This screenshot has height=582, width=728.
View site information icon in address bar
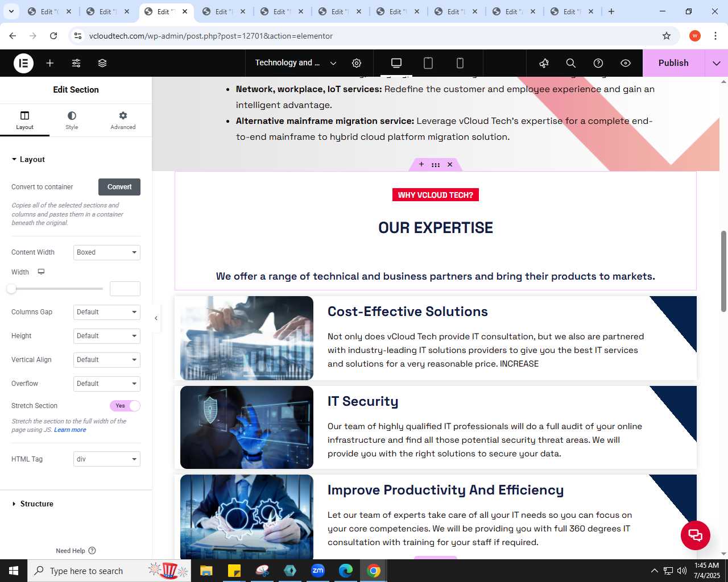pyautogui.click(x=78, y=36)
